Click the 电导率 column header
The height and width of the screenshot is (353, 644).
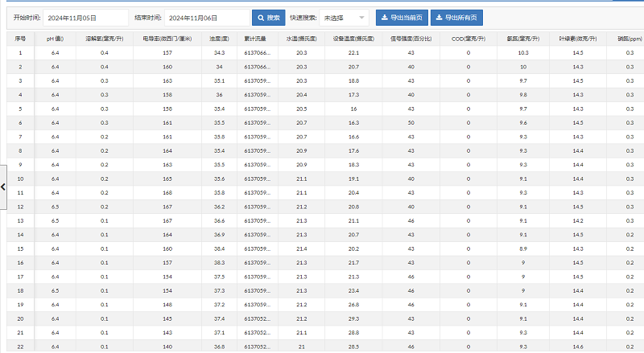(167, 38)
